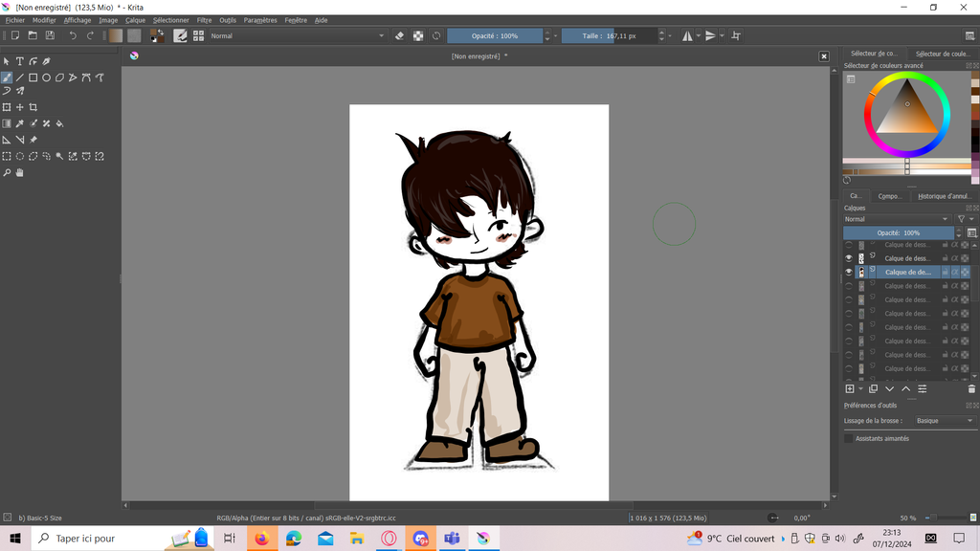
Task: Enable the Assistants aimantés checkbox
Action: pos(849,438)
